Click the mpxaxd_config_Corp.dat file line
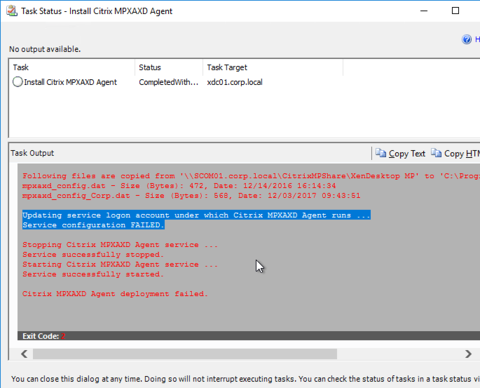Viewport: 480px width, 388px height. [x=191, y=195]
